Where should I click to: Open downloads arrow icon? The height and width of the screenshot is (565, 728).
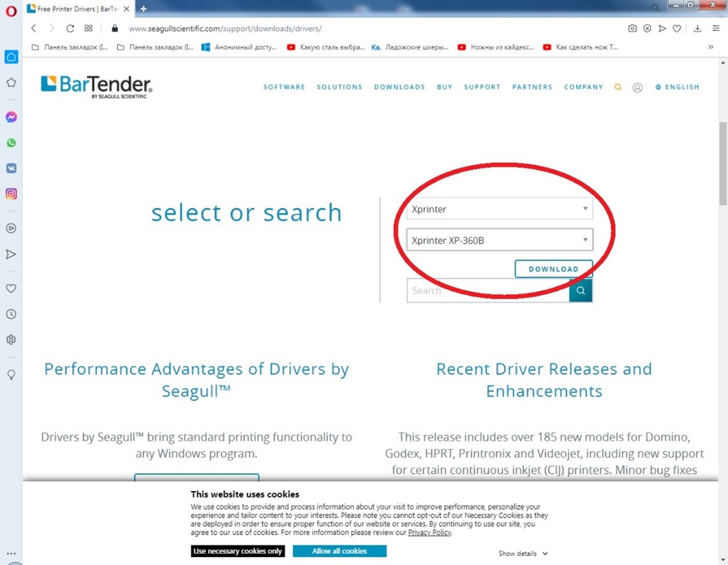697,28
